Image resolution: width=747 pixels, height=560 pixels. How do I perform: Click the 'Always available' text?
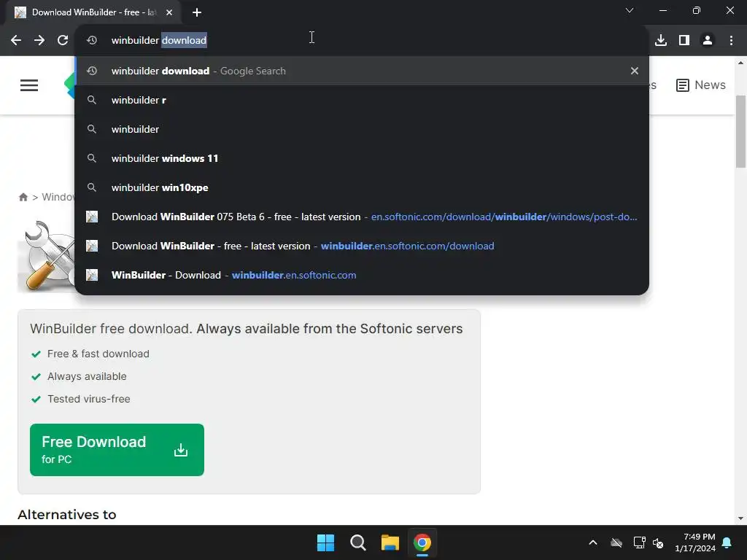87,376
